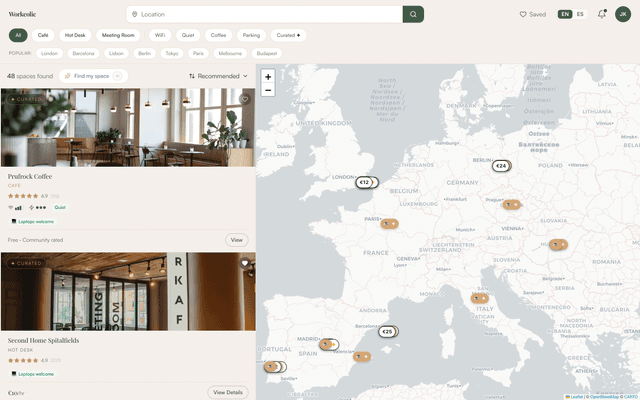
Task: Filter by Hot Desk
Action: pyautogui.click(x=75, y=35)
